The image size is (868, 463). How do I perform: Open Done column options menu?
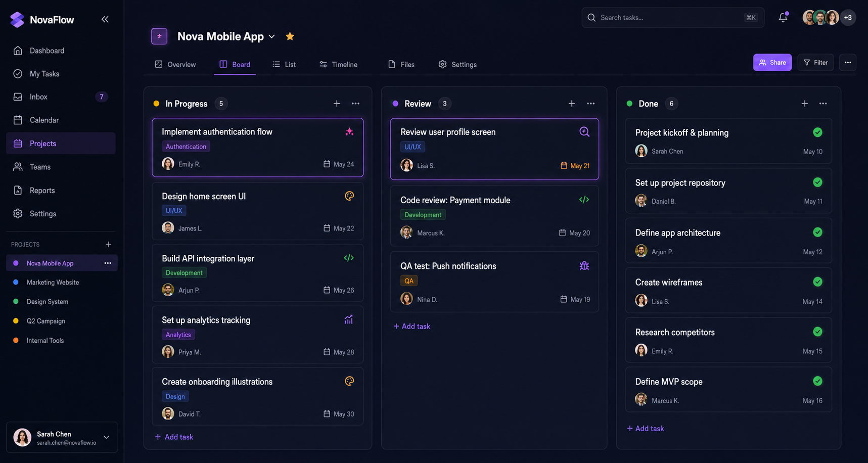(823, 104)
